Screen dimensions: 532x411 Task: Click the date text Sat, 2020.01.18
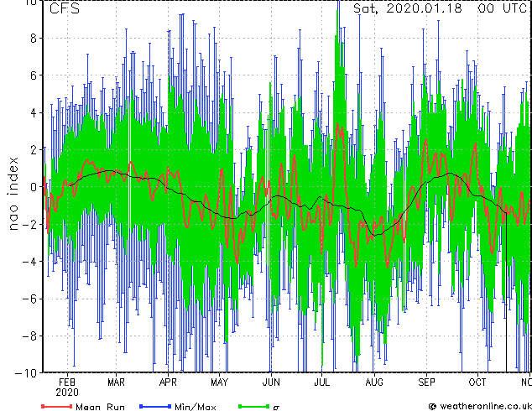pos(408,8)
